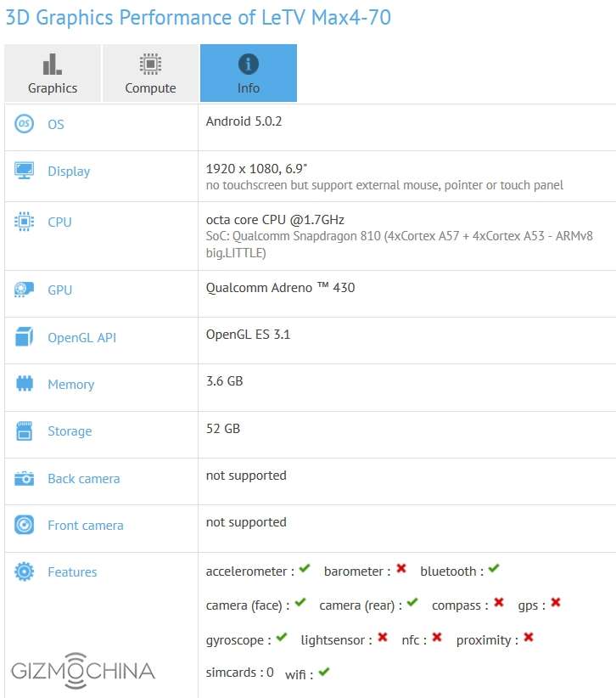Click the gps red cross mark

pos(556,602)
